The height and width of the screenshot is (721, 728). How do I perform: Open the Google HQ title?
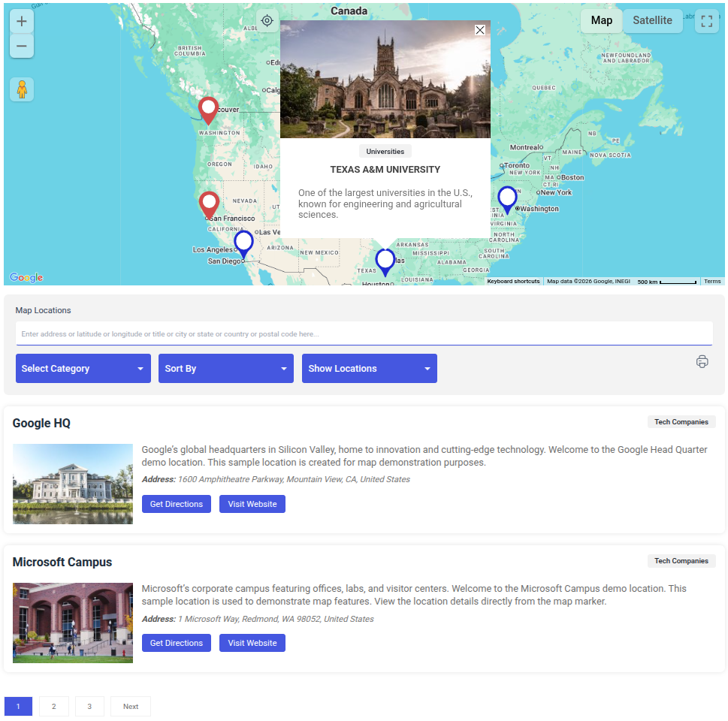[41, 424]
